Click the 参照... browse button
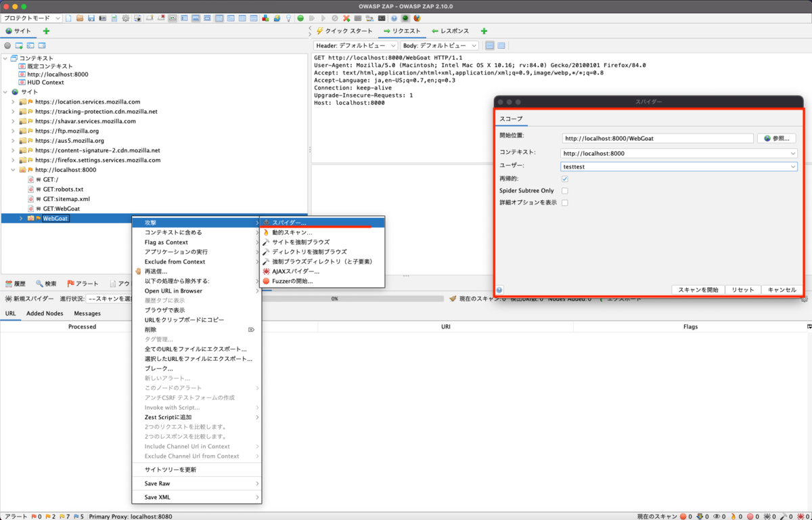The height and width of the screenshot is (520, 812). pyautogui.click(x=776, y=138)
